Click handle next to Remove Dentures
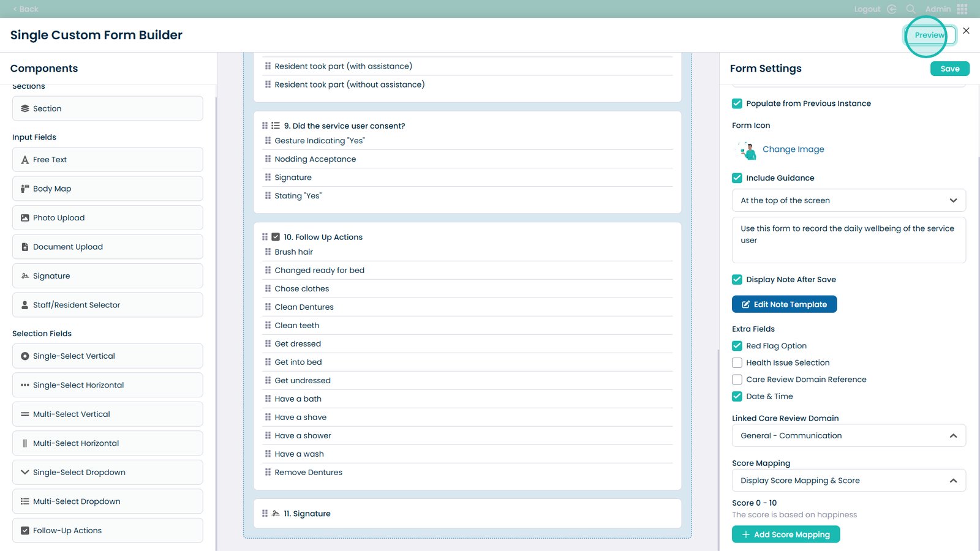Image resolution: width=980 pixels, height=551 pixels. click(268, 472)
